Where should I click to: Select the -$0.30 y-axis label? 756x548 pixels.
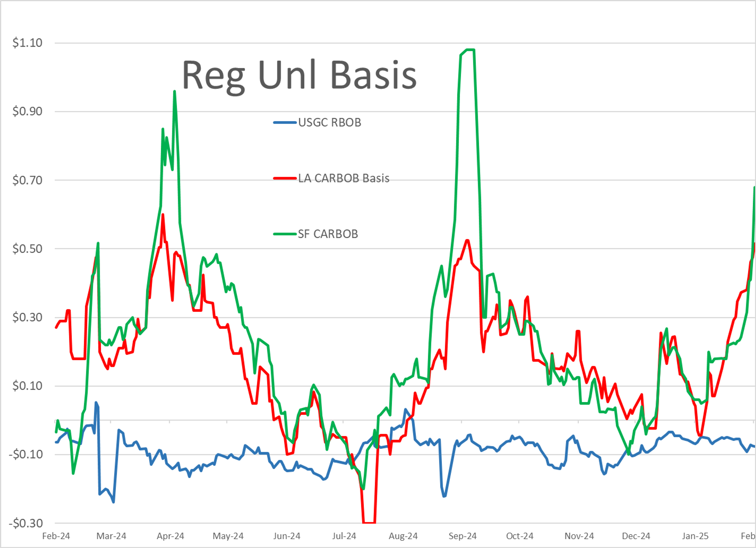26,523
